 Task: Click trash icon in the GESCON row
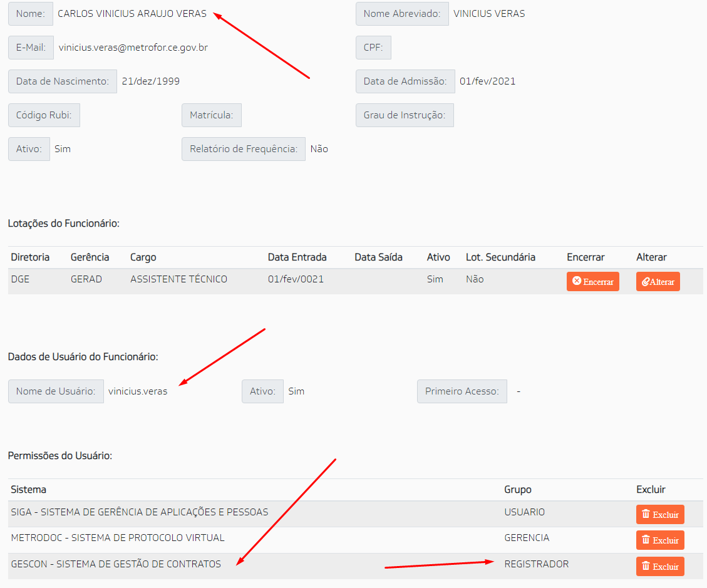646,566
